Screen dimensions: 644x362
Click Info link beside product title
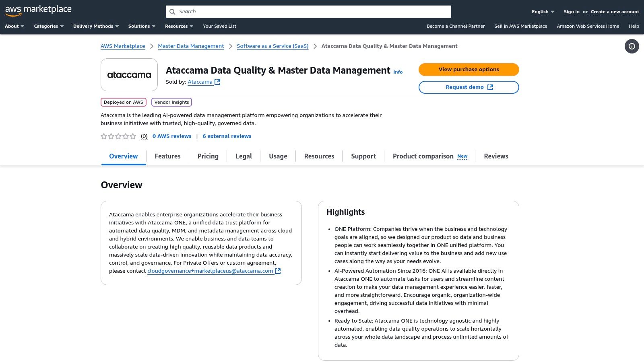398,72
